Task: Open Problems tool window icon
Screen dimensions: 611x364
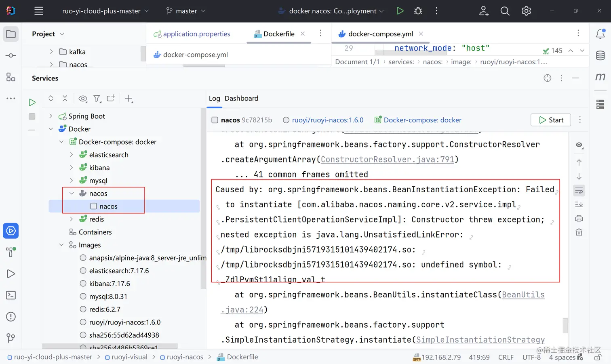Action: pos(11,316)
